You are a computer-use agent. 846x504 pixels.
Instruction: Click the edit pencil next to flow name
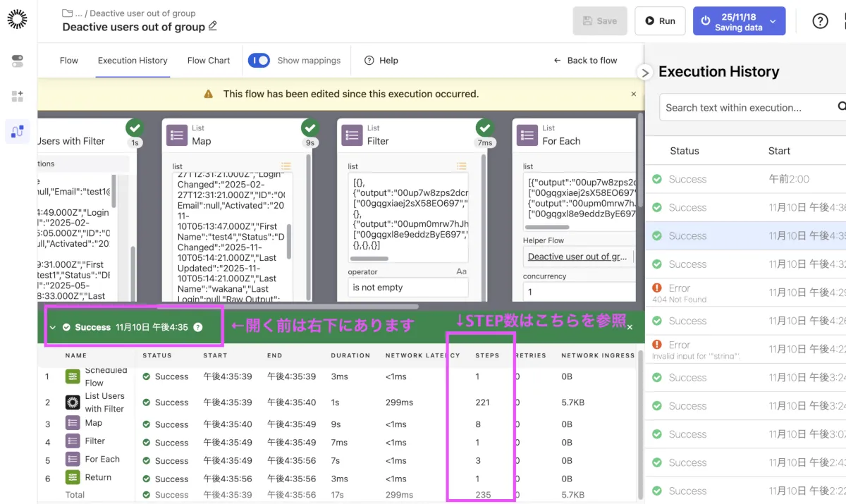point(213,26)
